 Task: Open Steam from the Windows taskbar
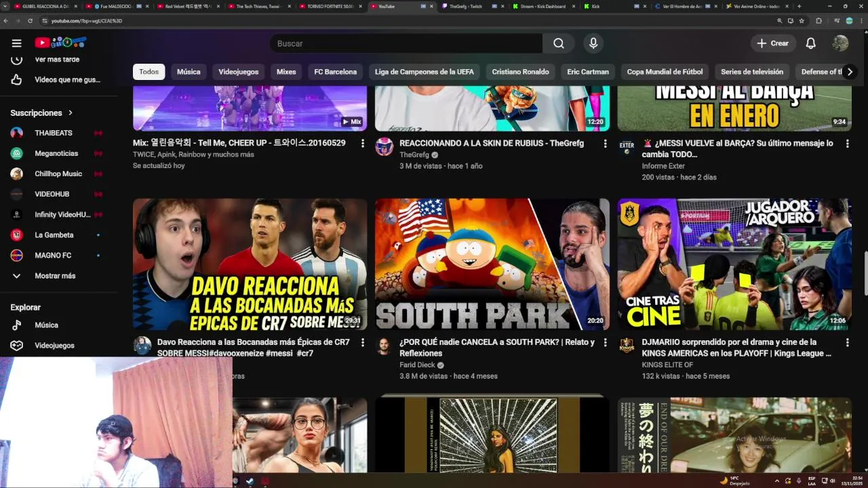[250, 481]
